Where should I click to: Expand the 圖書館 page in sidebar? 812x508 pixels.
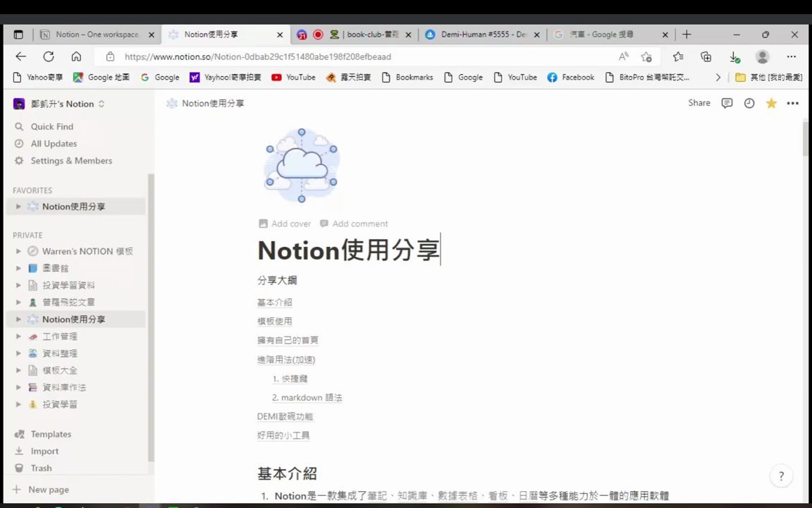pos(18,268)
